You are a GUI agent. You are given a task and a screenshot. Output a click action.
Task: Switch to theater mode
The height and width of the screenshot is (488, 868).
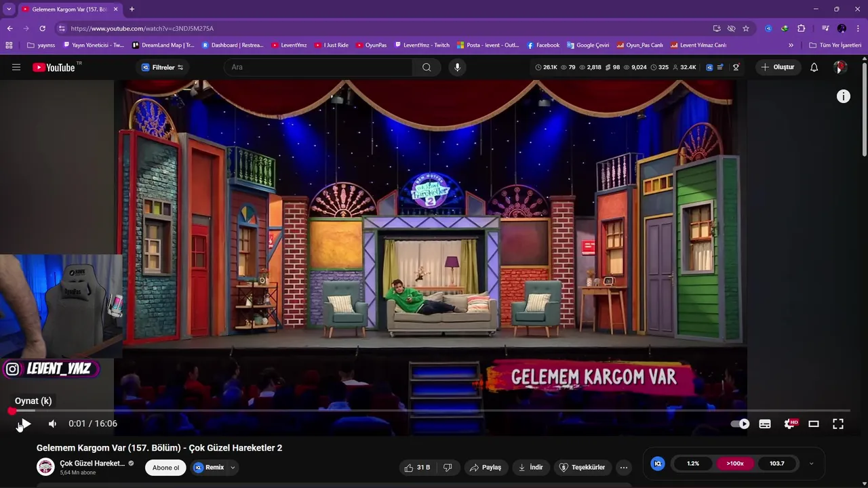coord(814,424)
